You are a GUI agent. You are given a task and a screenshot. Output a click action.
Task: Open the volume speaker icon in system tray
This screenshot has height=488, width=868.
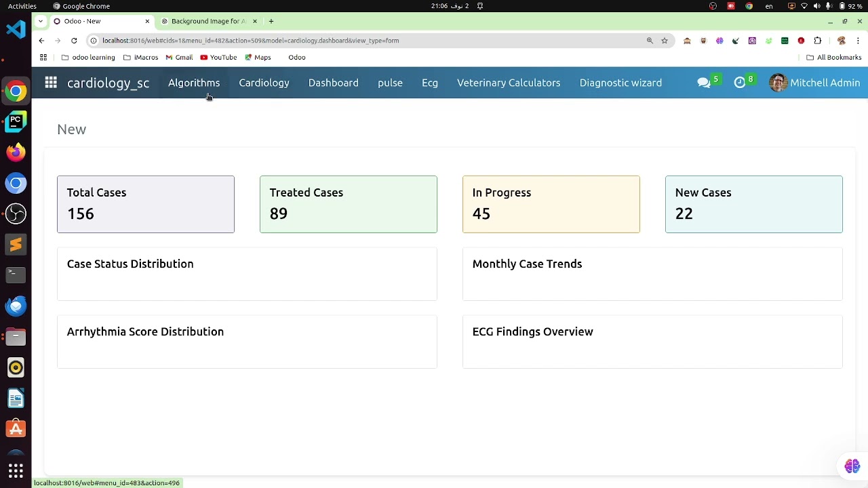pos(816,6)
